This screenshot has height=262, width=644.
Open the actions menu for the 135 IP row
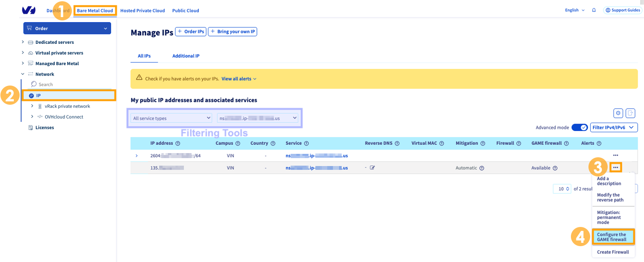616,167
